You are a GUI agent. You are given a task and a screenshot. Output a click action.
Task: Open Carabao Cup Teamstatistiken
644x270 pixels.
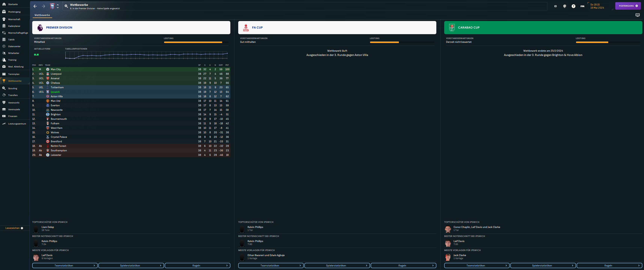click(477, 265)
